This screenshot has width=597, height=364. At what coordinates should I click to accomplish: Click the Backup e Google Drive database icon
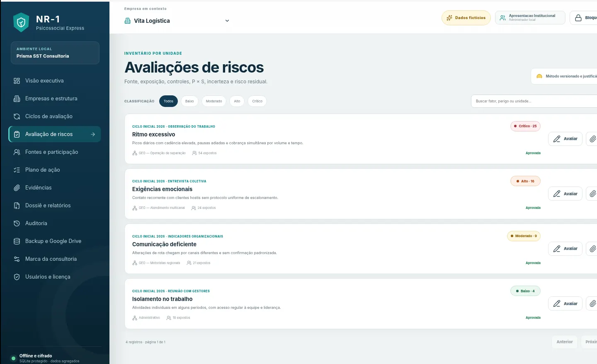tap(17, 241)
